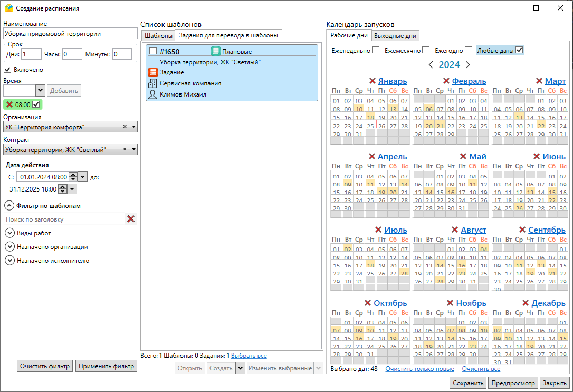Check the box for task #1650
The image size is (573, 392).
153,51
